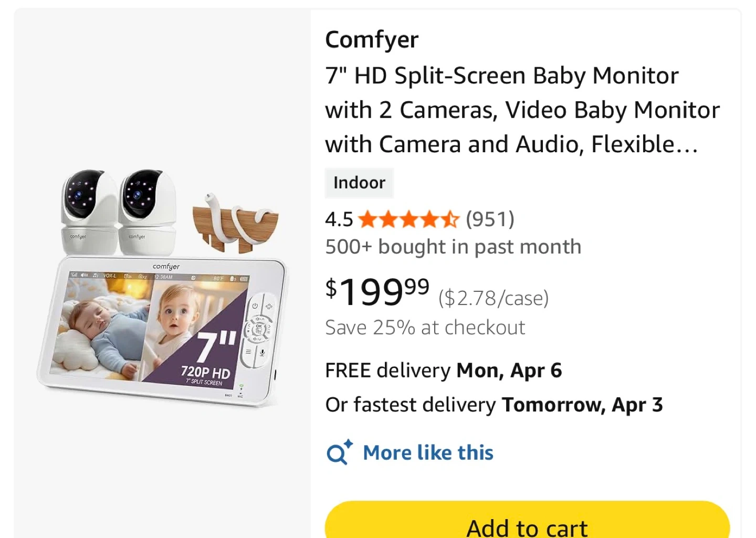Screen dimensions: 756x538
Task: Click the More like this magnifier icon
Action: click(339, 452)
